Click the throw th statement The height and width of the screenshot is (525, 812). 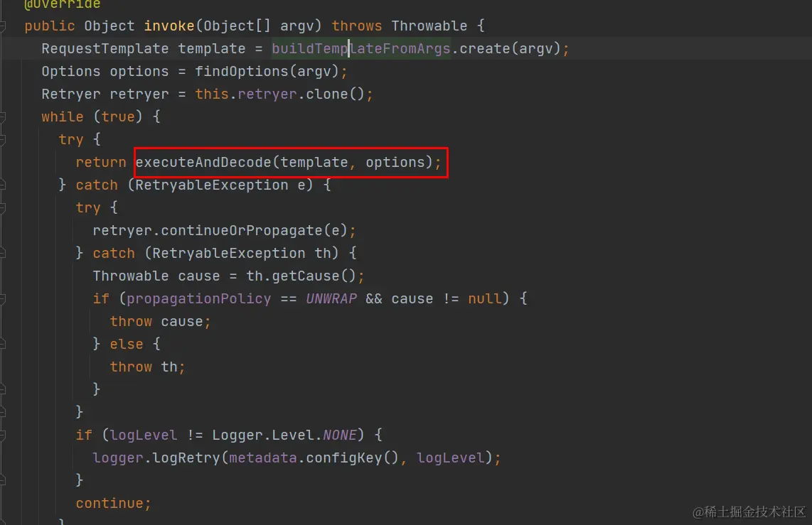pos(148,367)
